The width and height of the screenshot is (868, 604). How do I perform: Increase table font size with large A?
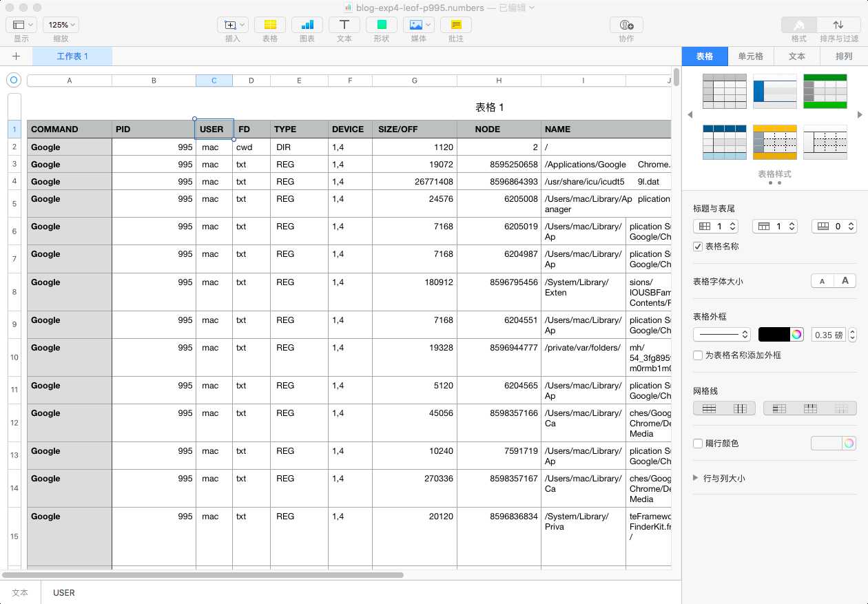[845, 281]
